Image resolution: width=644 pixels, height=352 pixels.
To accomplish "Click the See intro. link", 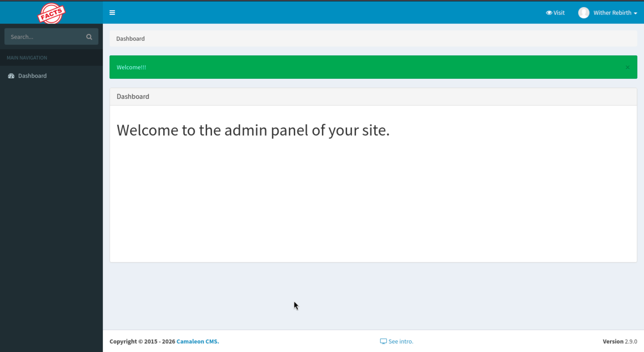I will (400, 341).
